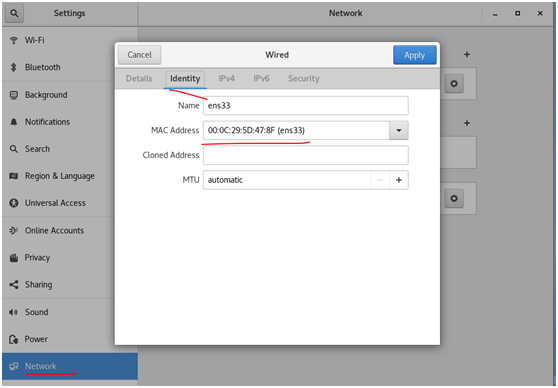Click the Name field containing ens33
The height and width of the screenshot is (388, 558).
[x=306, y=106]
